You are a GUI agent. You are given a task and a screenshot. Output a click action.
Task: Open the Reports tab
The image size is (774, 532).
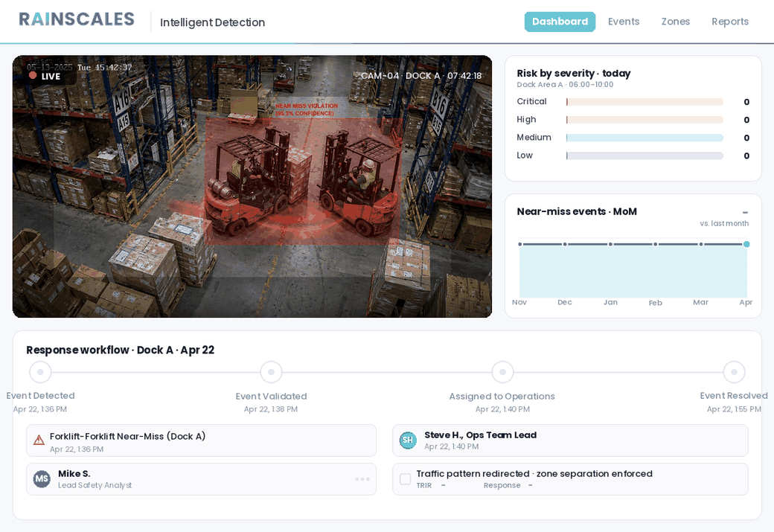(730, 22)
